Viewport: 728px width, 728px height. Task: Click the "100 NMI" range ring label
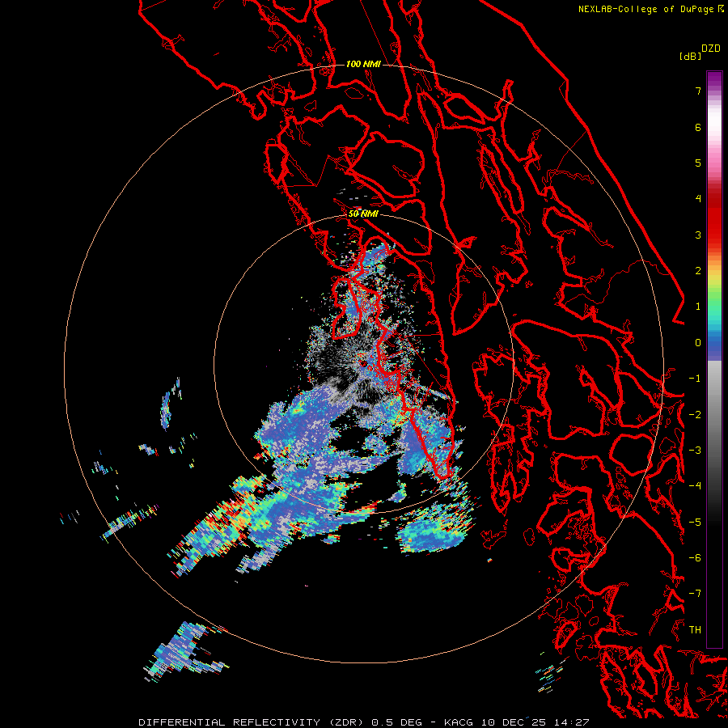(363, 64)
